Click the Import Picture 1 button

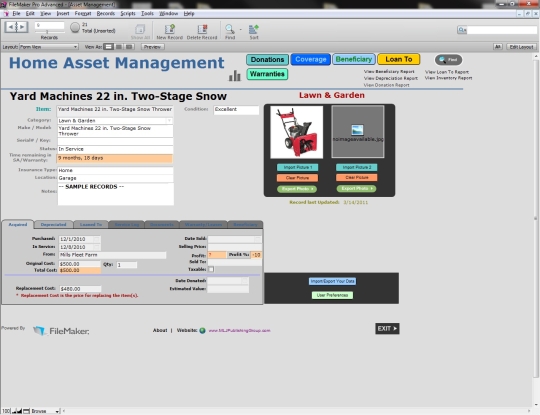[298, 167]
